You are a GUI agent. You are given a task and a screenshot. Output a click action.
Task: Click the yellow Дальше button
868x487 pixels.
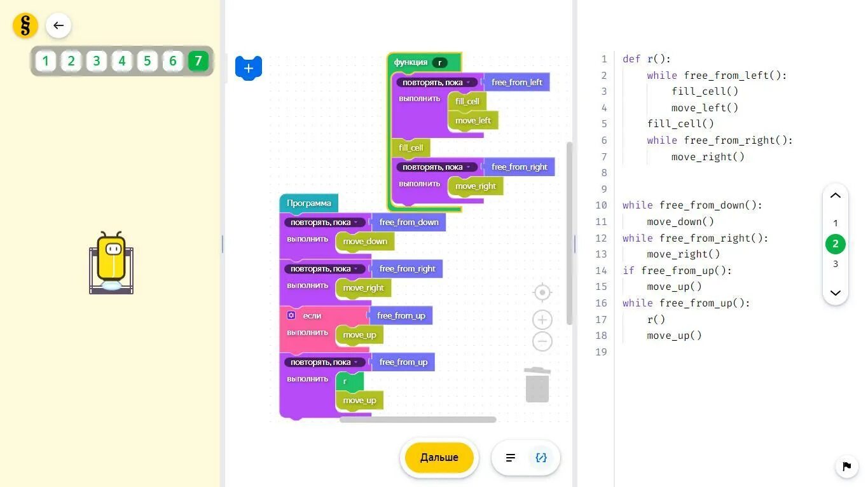coord(439,458)
